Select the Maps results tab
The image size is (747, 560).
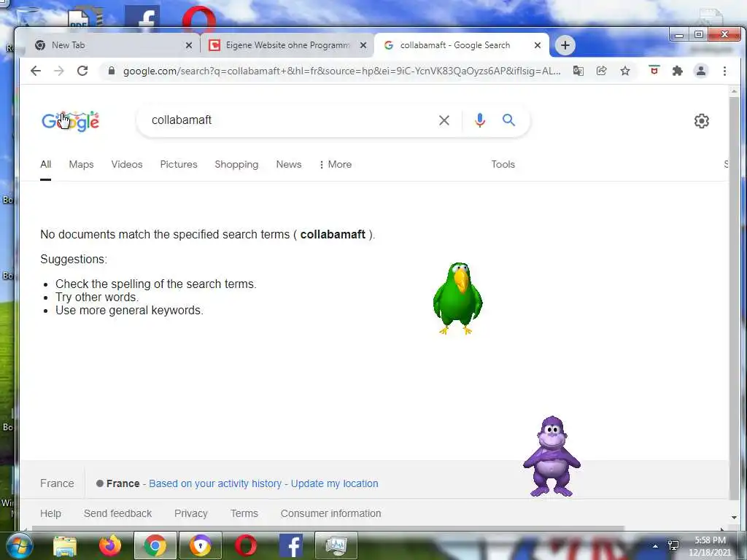[x=82, y=164]
